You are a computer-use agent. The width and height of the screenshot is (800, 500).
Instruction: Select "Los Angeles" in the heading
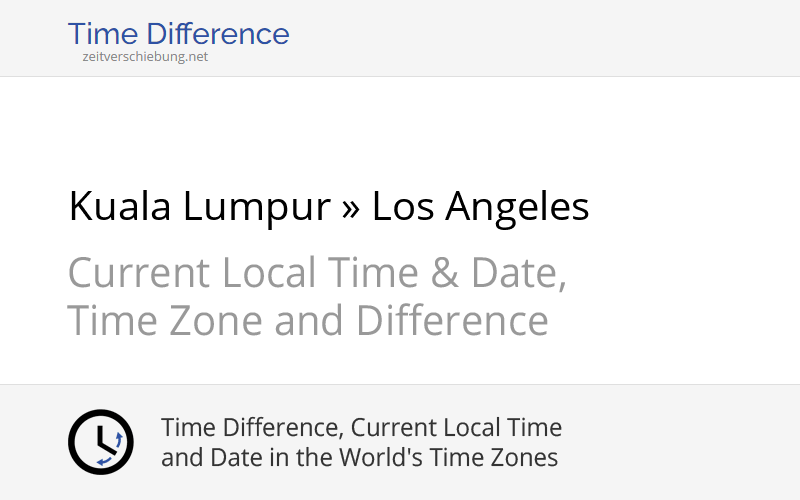pos(480,207)
